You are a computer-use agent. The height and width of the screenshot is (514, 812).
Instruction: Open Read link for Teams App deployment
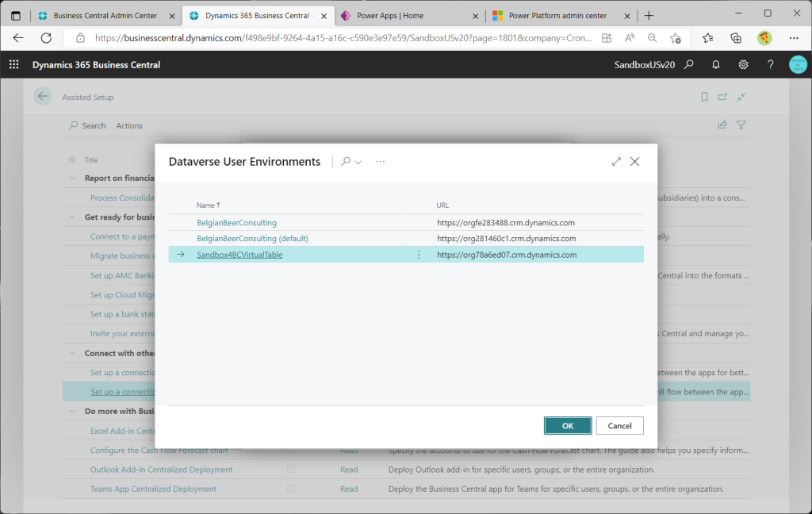pos(349,489)
